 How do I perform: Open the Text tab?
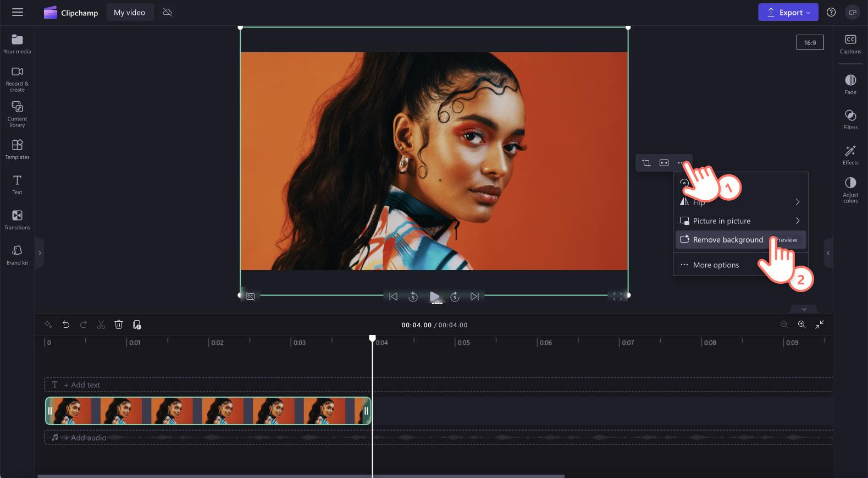[x=17, y=184]
